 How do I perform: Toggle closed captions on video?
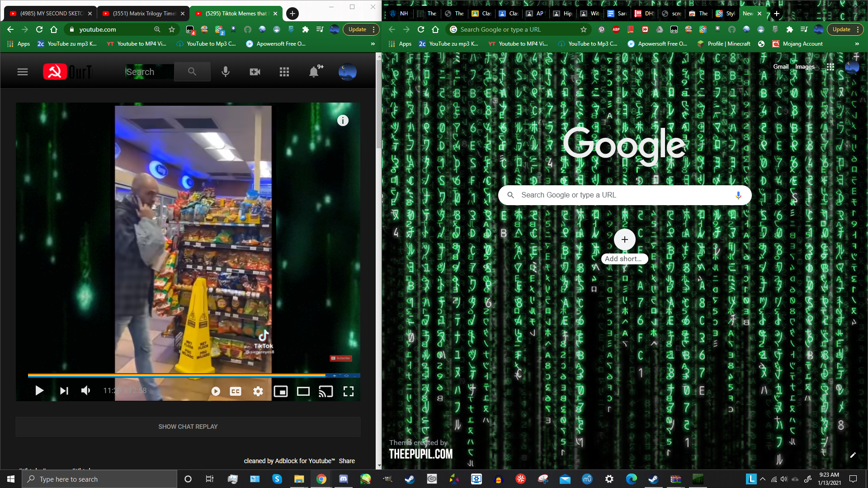point(236,391)
